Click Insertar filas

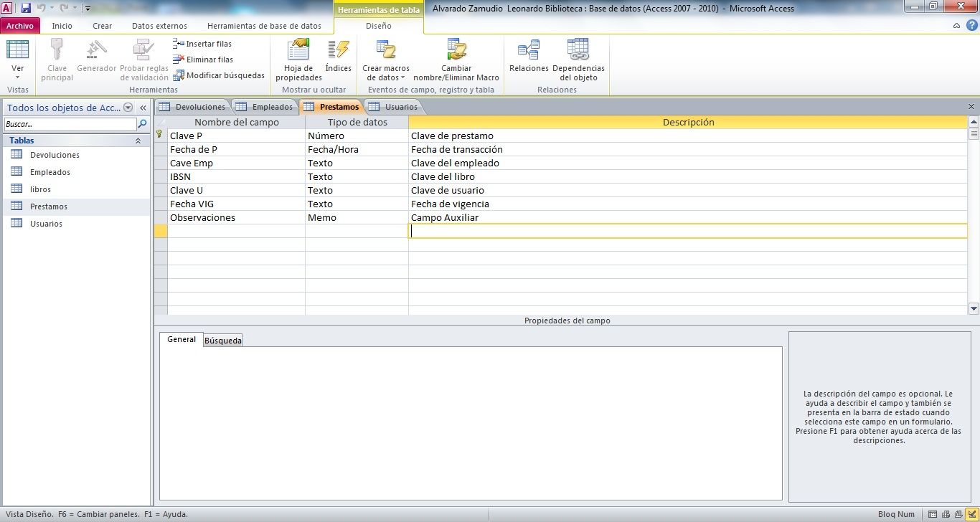(202, 44)
